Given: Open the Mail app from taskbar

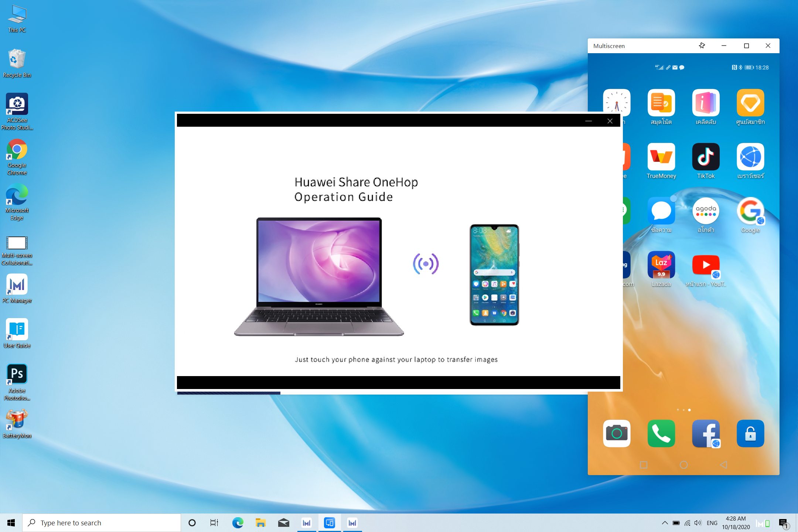Looking at the screenshot, I should coord(283,523).
